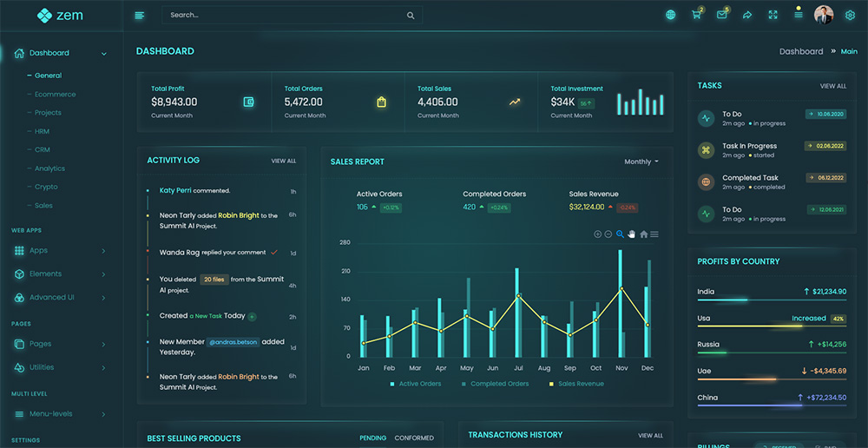The width and height of the screenshot is (868, 448).
Task: Click the Total Orders shopping bag icon
Action: pyautogui.click(x=381, y=102)
